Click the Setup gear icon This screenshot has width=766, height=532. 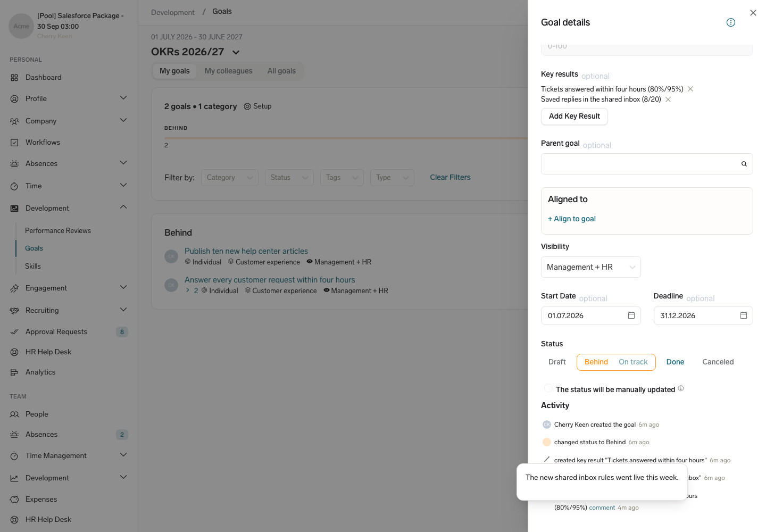[247, 106]
